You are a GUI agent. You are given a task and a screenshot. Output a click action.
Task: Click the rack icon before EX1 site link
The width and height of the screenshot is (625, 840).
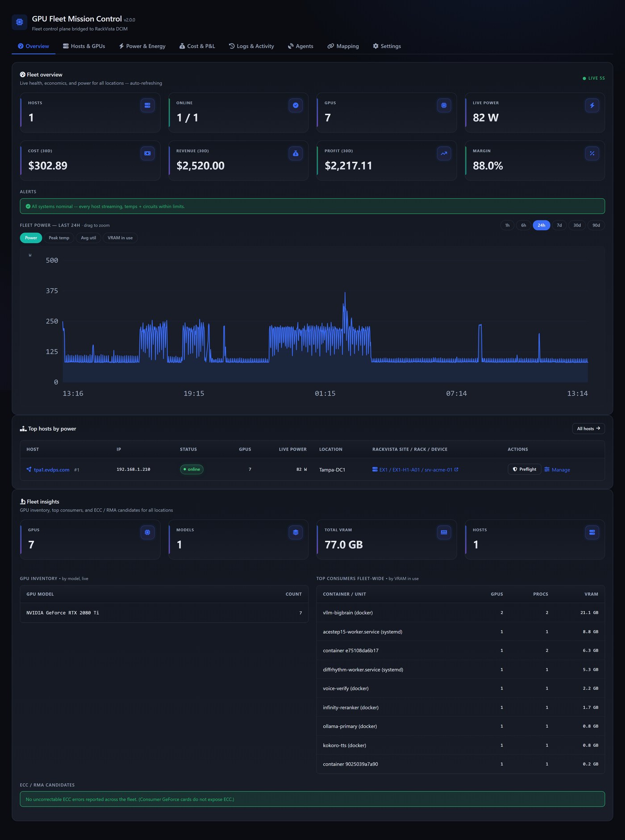(x=375, y=469)
